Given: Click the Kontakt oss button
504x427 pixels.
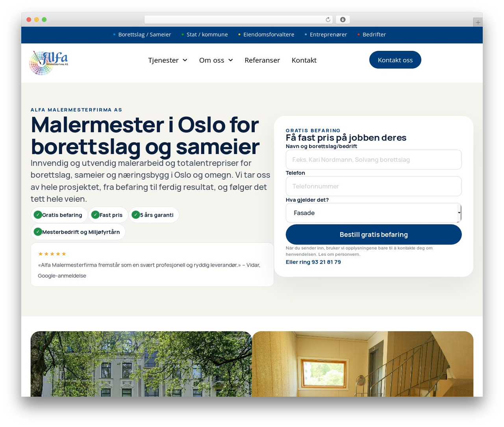Looking at the screenshot, I should (395, 60).
